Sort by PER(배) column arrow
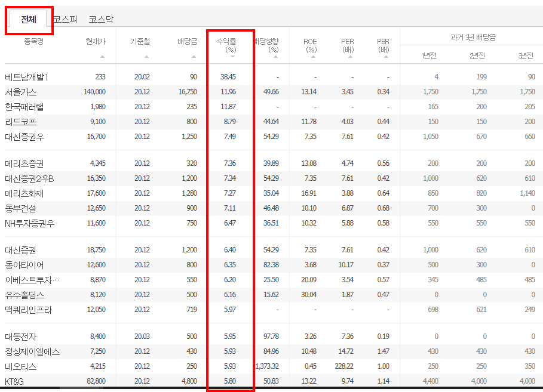Viewport: 543px width, 392px height. coord(350,57)
